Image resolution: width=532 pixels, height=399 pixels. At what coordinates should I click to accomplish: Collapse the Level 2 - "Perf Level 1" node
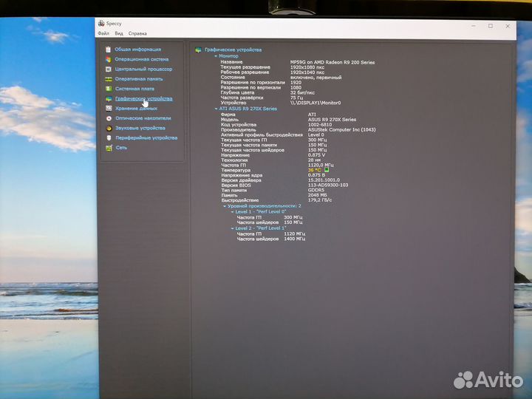[233, 228]
